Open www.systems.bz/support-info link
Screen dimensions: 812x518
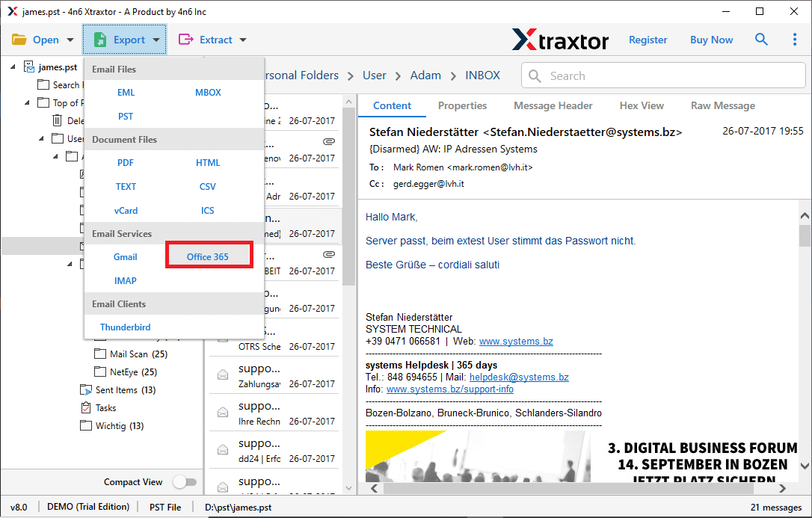coord(450,389)
